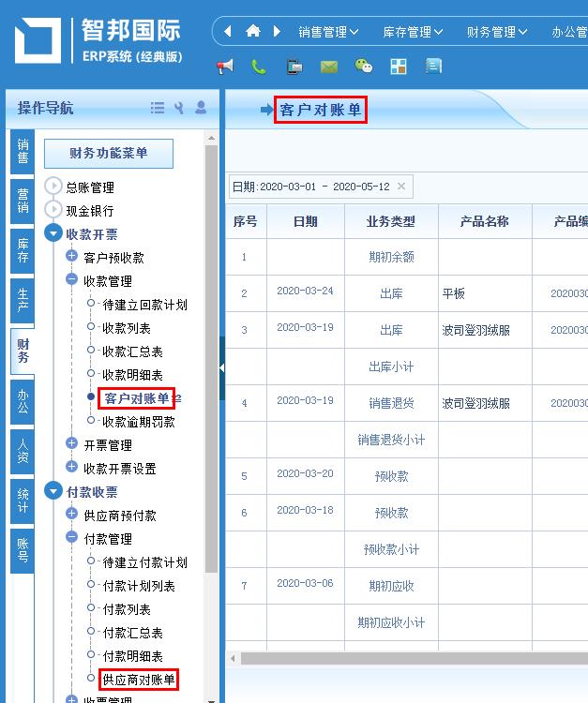588x703 pixels.
Task: Expand the 客户预收款 tree node
Action: (72, 257)
